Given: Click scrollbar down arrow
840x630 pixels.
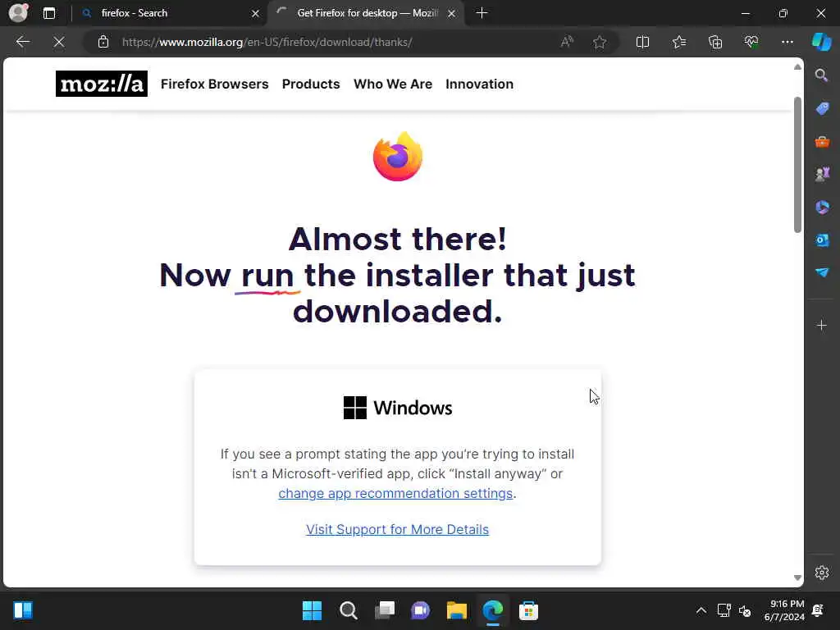Looking at the screenshot, I should pos(797,577).
